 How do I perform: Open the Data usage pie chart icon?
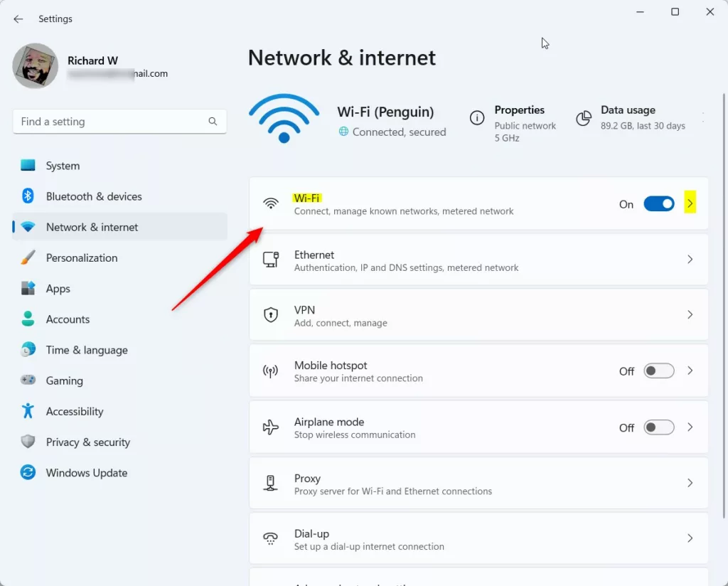click(584, 118)
